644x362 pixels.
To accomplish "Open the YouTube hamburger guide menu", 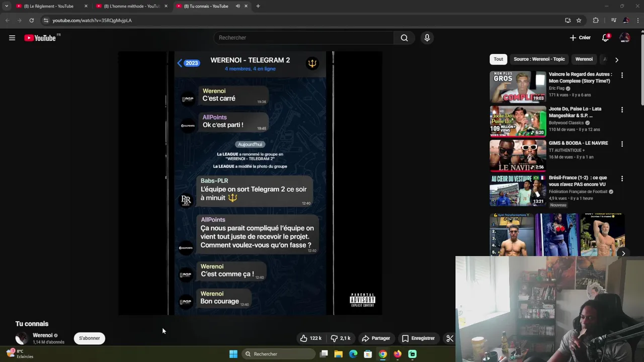I will coord(12,38).
